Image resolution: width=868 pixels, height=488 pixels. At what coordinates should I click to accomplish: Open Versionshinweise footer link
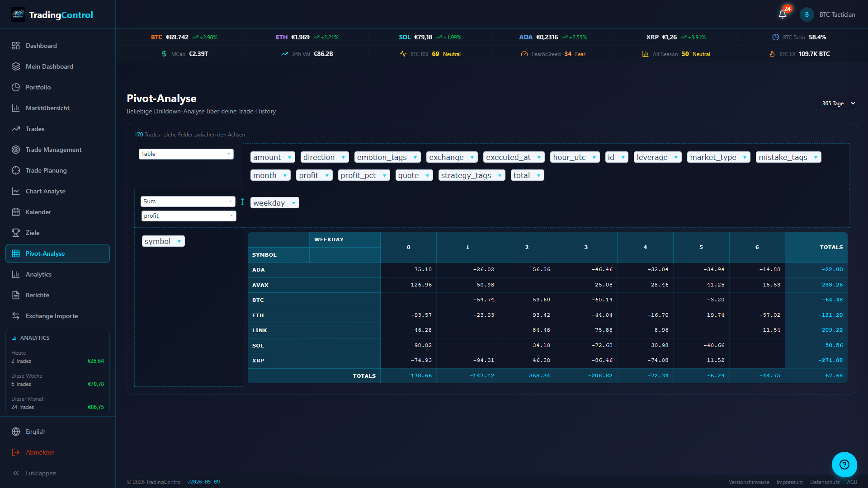click(749, 482)
